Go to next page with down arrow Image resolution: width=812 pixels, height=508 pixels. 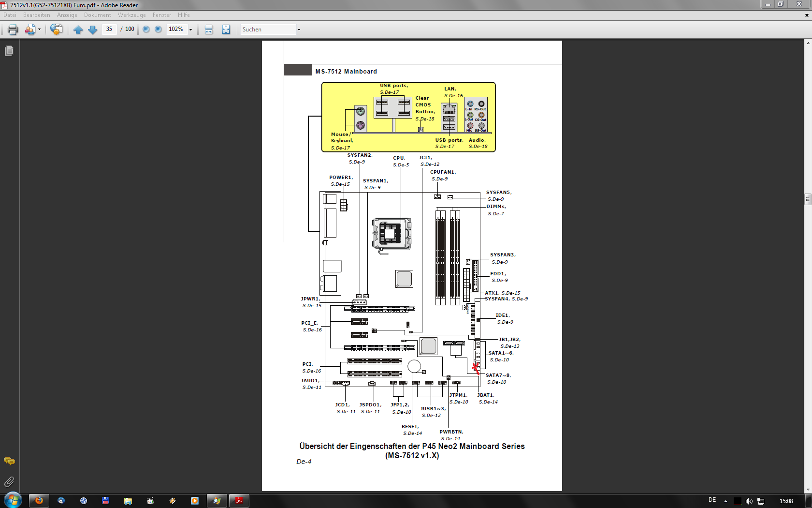pos(93,30)
